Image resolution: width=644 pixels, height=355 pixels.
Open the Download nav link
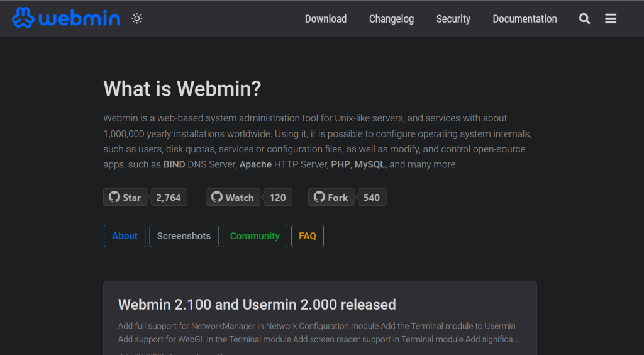[326, 19]
